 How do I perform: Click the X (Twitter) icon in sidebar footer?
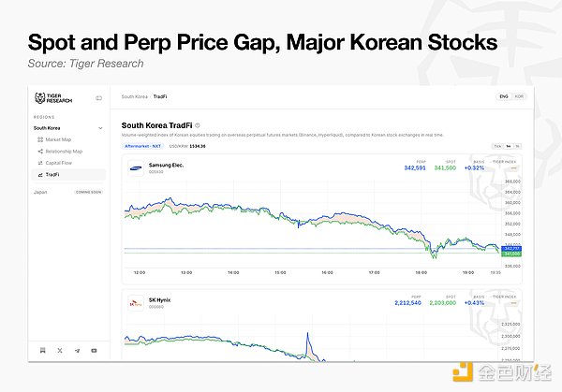[x=60, y=351]
